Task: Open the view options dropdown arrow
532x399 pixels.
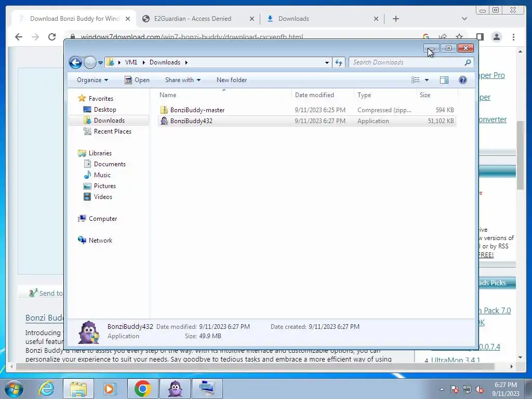Action: (427, 80)
